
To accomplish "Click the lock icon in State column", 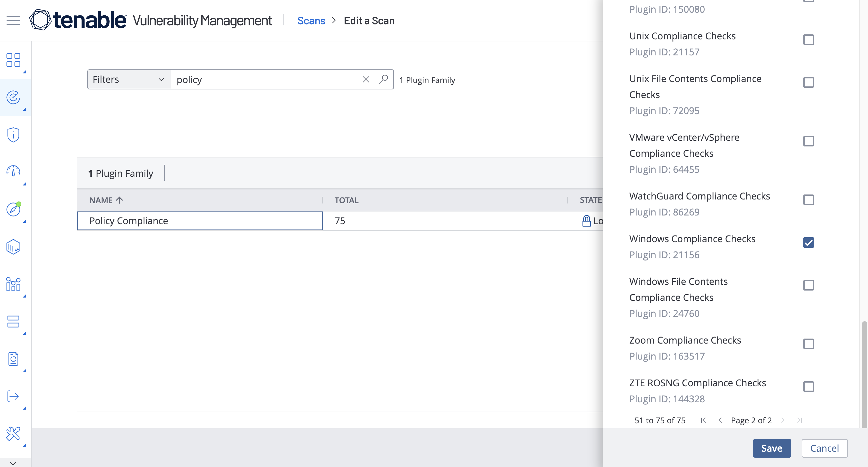I will click(586, 221).
